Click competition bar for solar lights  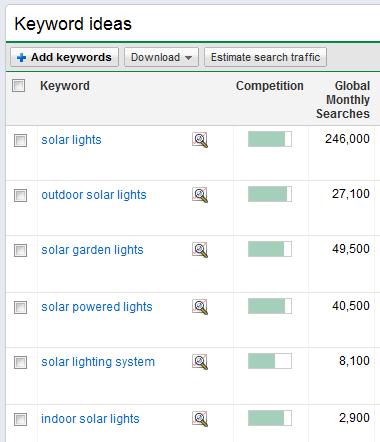pyautogui.click(x=270, y=139)
